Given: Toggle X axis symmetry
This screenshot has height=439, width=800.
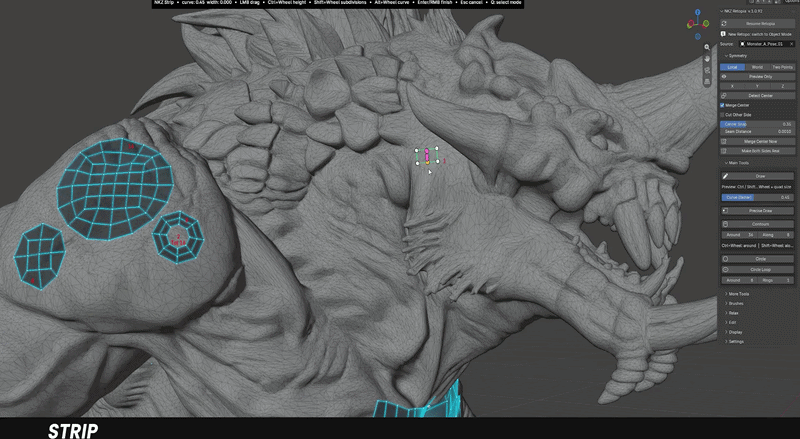Looking at the screenshot, I should coord(733,86).
